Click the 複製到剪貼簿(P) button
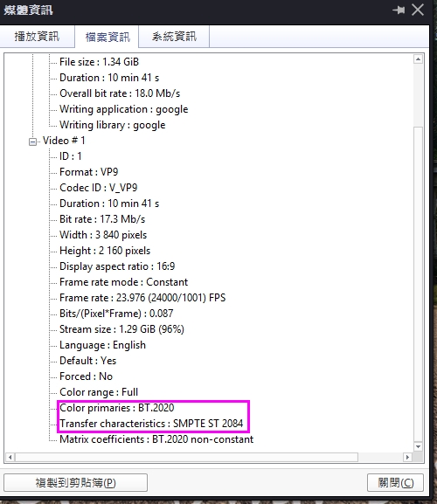Screen dimensions: 437x504 click(x=75, y=482)
